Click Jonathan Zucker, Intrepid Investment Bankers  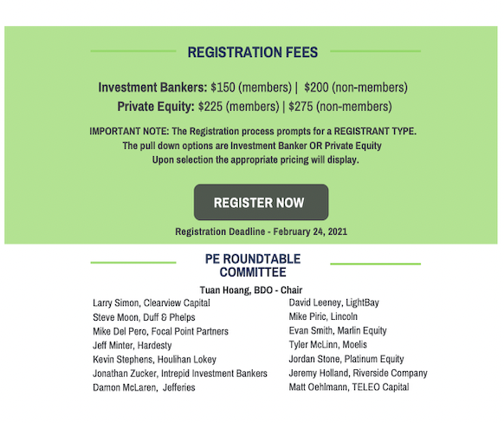[180, 374]
